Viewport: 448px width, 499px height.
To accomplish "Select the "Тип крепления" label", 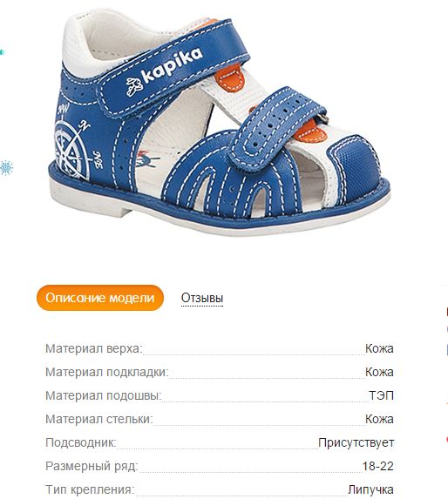I will (90, 489).
